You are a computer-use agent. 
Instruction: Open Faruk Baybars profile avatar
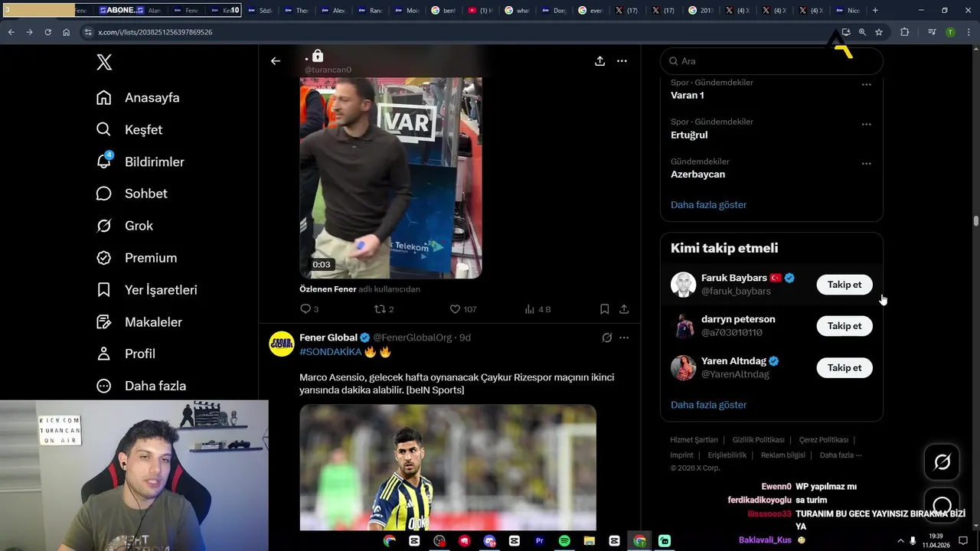click(x=683, y=285)
